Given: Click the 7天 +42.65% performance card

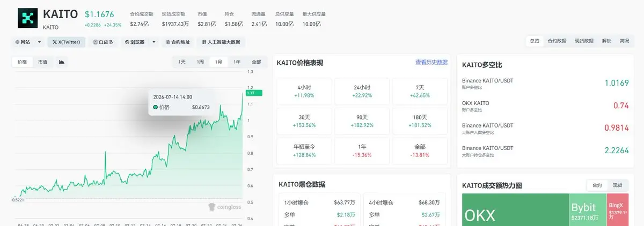Looking at the screenshot, I should [420, 91].
